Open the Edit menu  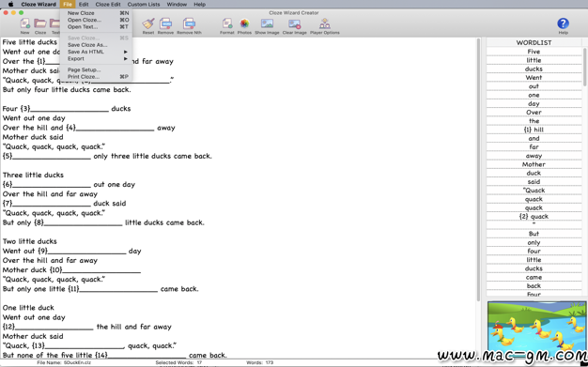84,4
